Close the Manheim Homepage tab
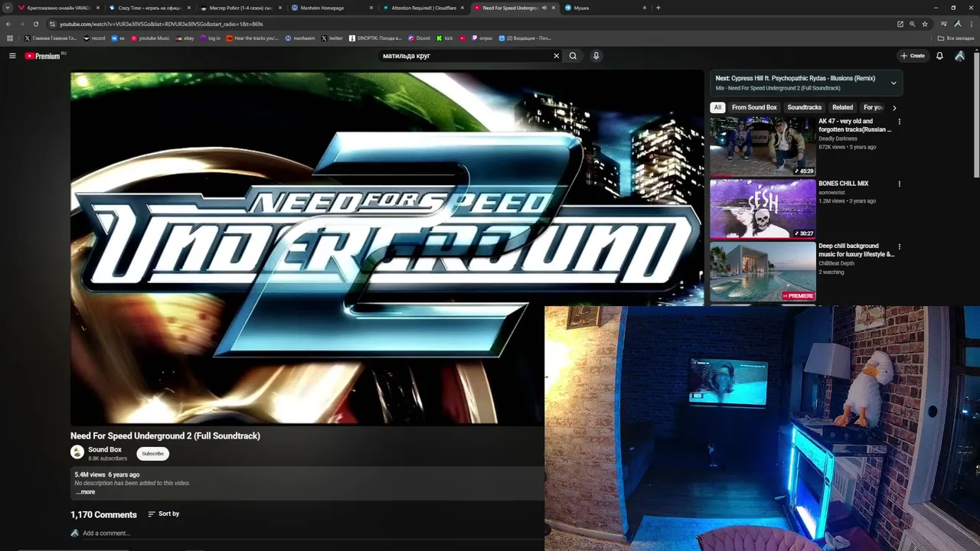Viewport: 980px width, 551px height. coord(371,8)
